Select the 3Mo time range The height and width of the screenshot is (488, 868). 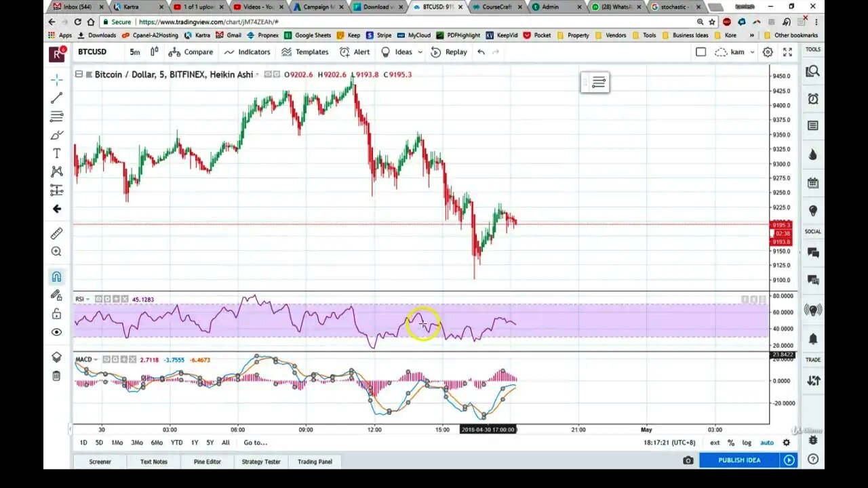pyautogui.click(x=136, y=443)
